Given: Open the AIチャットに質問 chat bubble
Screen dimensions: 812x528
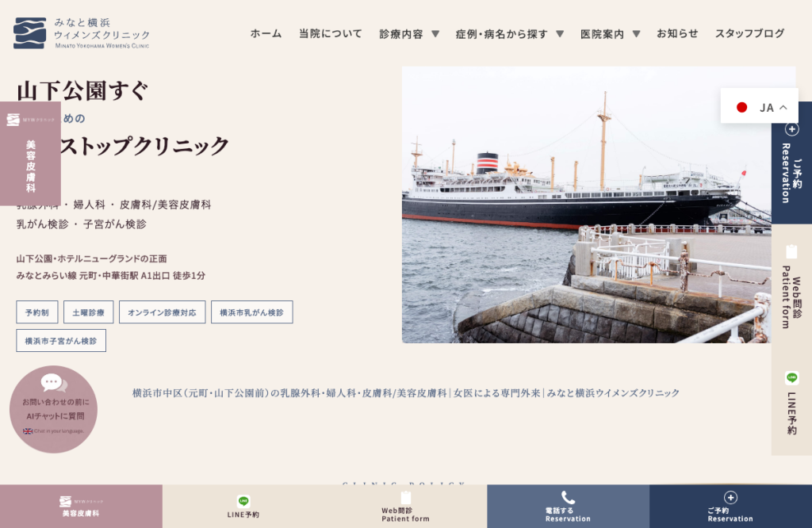Looking at the screenshot, I should click(x=54, y=409).
